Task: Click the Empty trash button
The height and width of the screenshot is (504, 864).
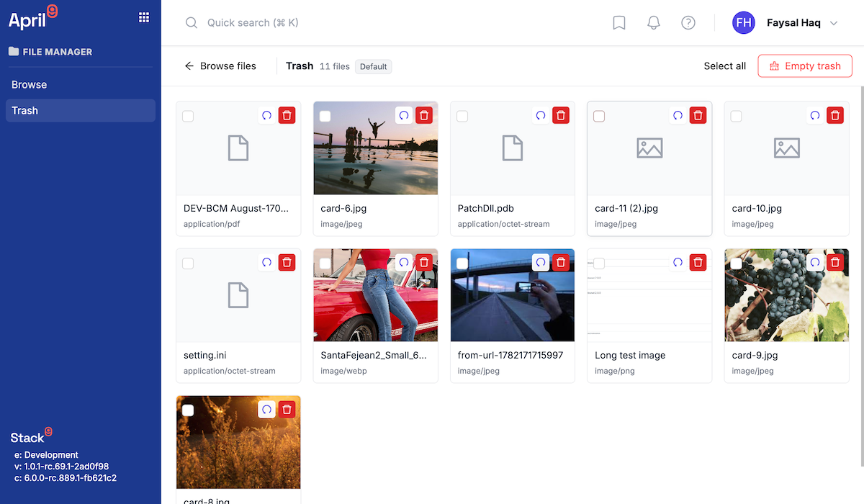Action: pos(805,66)
